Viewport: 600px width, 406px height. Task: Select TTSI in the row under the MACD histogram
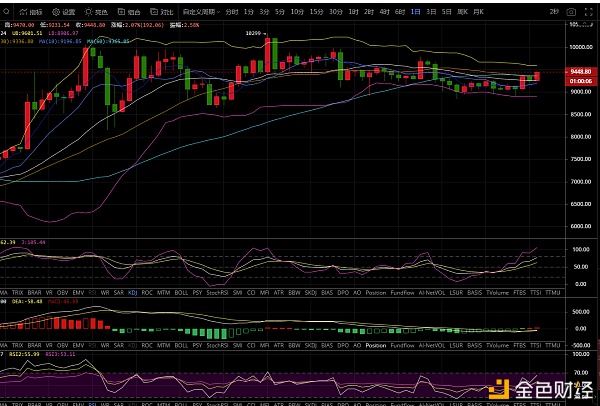click(536, 346)
